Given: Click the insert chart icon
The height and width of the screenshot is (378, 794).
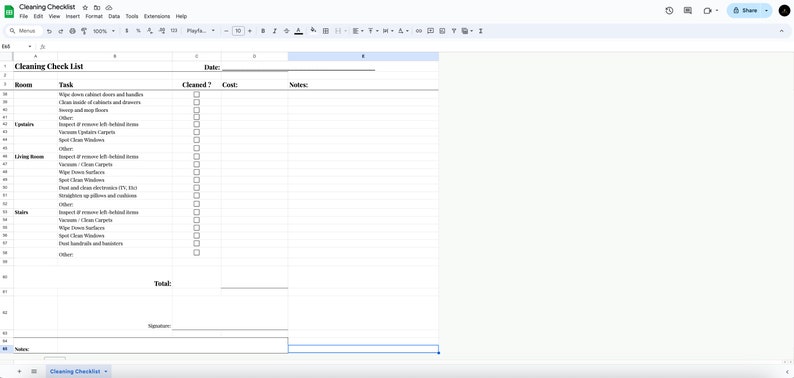Looking at the screenshot, I should click(x=442, y=31).
